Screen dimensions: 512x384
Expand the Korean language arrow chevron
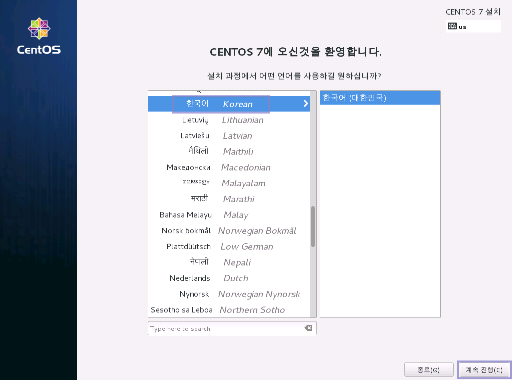pos(305,104)
